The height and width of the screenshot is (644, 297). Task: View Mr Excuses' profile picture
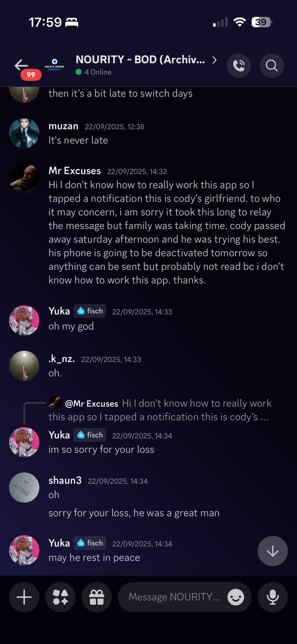coord(24,178)
